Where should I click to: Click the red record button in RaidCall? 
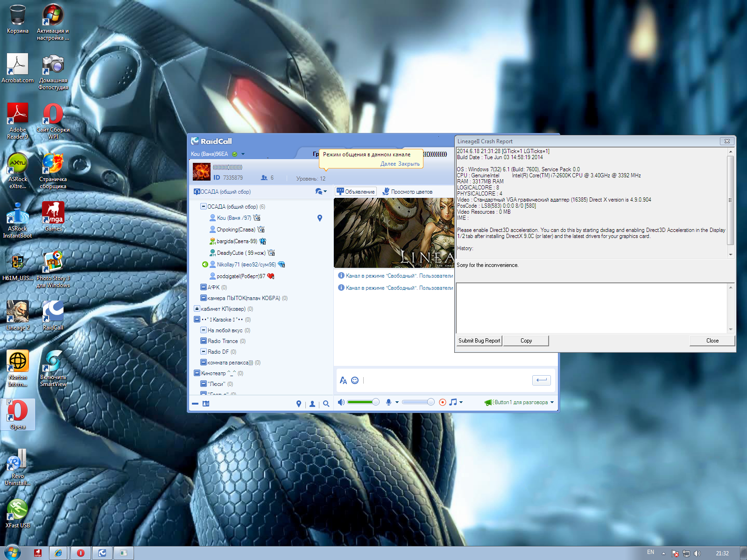443,402
